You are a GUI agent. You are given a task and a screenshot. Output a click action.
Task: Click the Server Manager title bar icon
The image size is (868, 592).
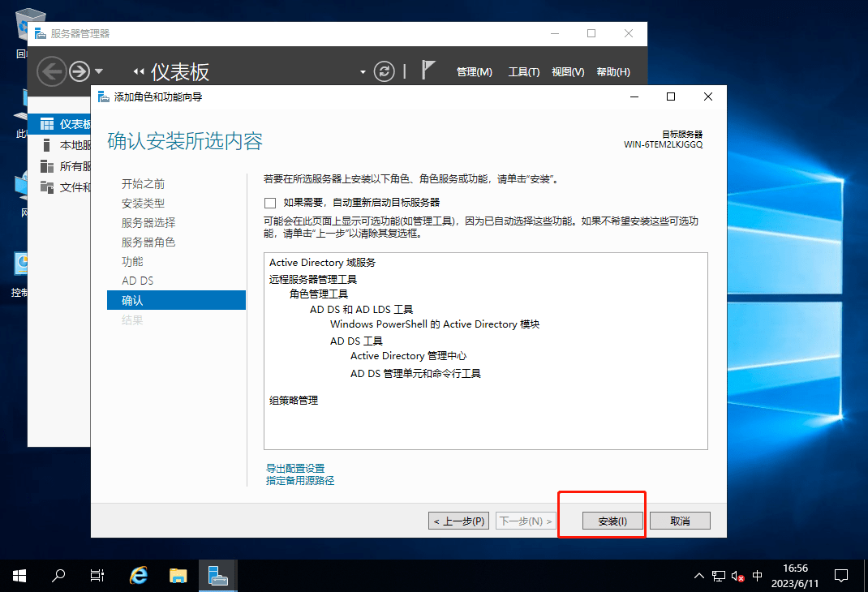(x=41, y=34)
